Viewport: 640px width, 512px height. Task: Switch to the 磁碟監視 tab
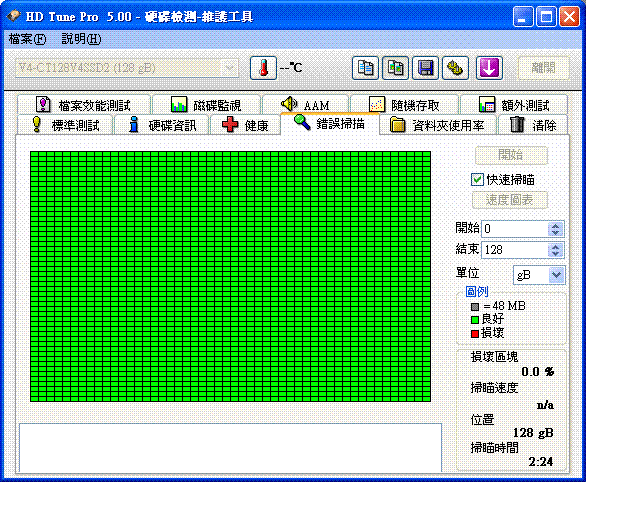point(206,105)
